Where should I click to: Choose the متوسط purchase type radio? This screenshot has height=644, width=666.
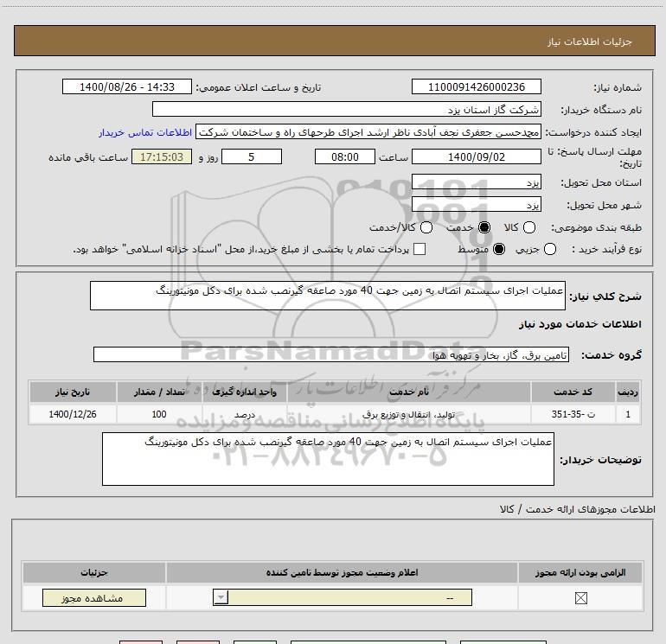pos(499,249)
